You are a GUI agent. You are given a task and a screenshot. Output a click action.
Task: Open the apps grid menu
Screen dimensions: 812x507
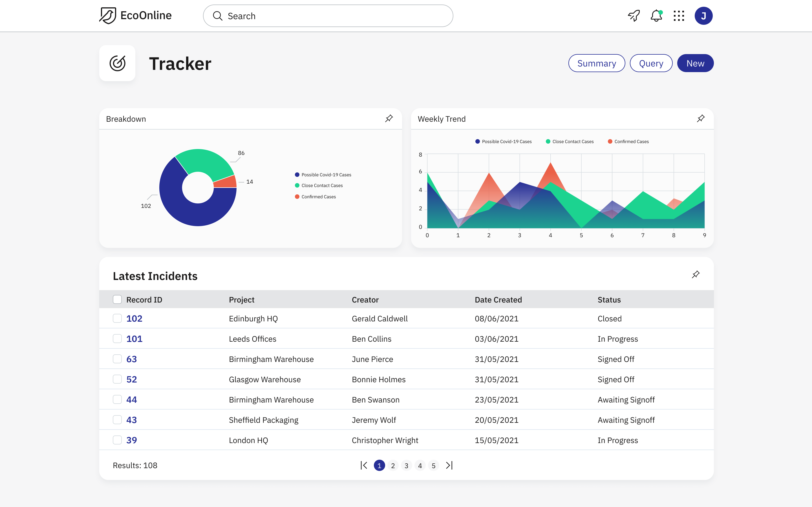[x=679, y=16]
